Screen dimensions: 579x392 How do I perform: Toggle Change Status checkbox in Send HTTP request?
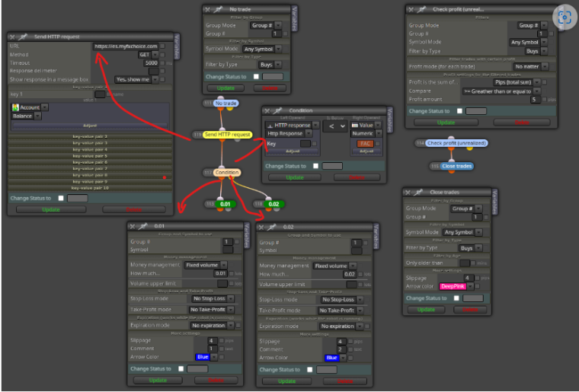click(61, 199)
